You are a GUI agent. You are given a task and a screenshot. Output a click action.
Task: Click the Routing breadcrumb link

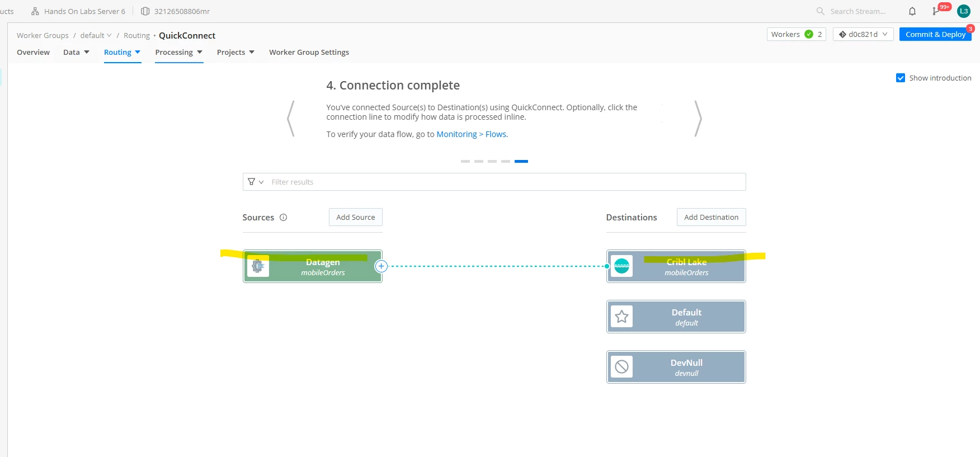(136, 35)
